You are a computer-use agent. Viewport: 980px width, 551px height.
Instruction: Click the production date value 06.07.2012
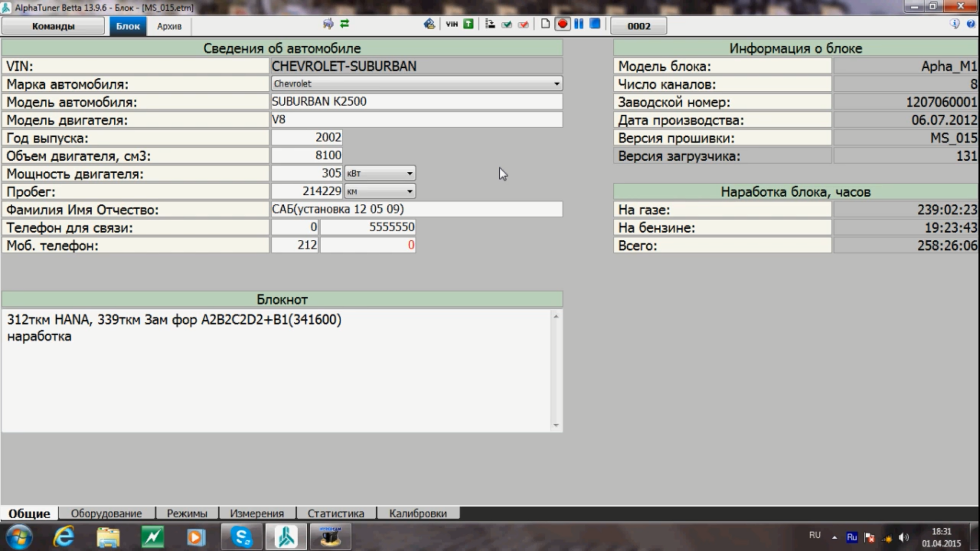[906, 120]
